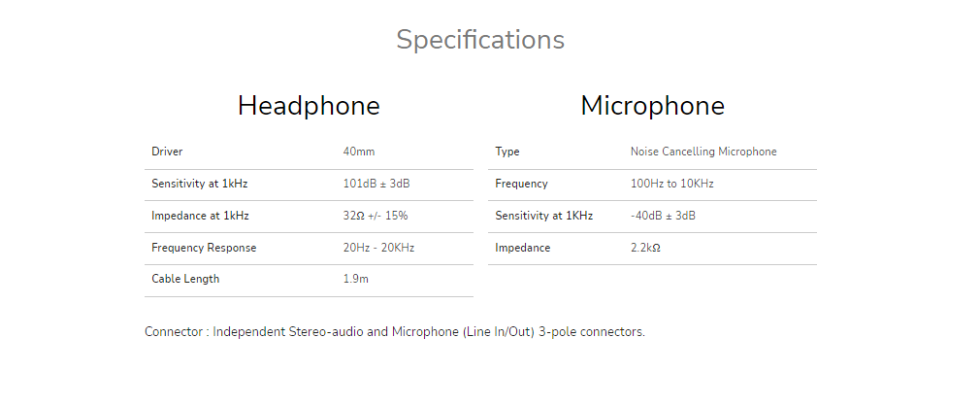Click the 101dB ± 3dB value
The width and height of the screenshot is (980, 406).
(x=376, y=184)
